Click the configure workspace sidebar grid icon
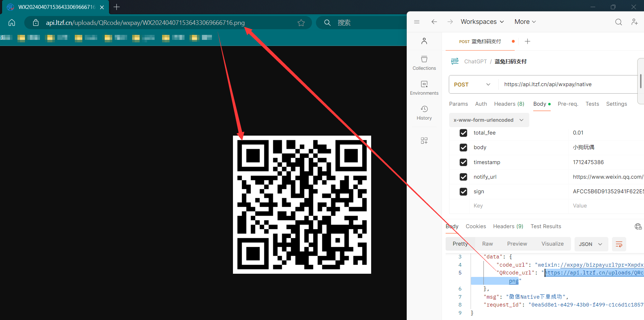Screen dimensions: 644x320 point(424,141)
